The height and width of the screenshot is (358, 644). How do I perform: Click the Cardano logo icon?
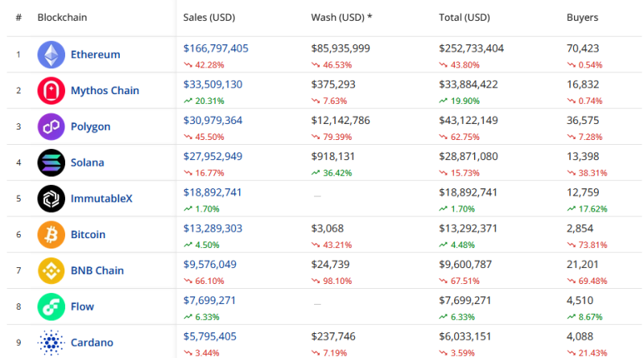51,343
